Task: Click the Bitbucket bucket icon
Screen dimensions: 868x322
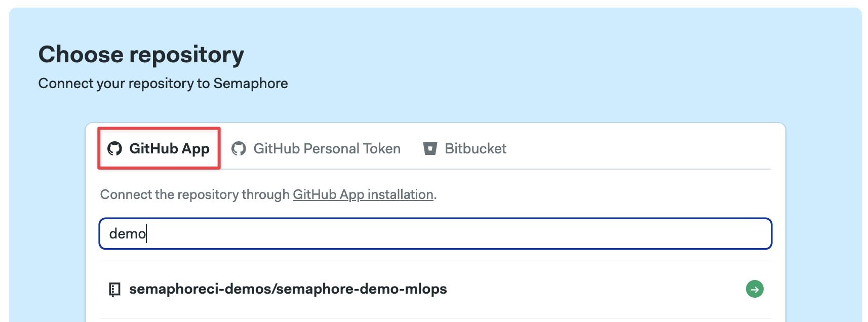Action: pyautogui.click(x=430, y=148)
